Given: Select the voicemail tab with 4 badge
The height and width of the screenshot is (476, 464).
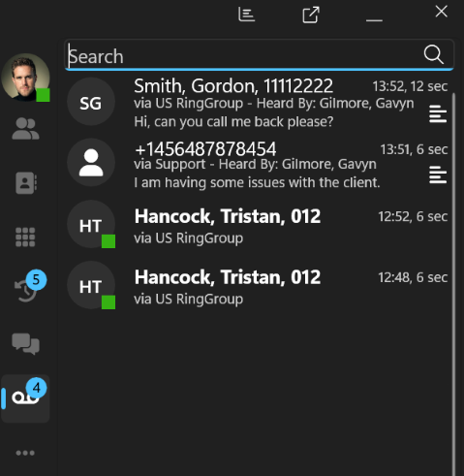Looking at the screenshot, I should click(25, 398).
